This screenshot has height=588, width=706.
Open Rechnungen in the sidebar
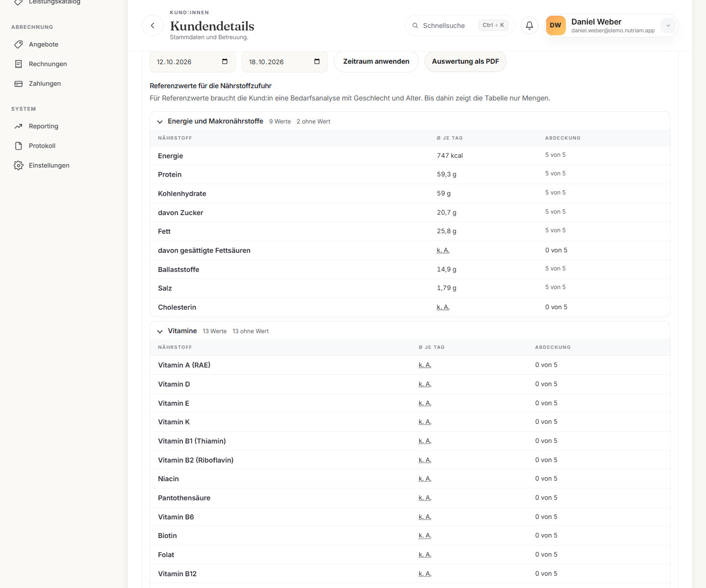tap(48, 64)
